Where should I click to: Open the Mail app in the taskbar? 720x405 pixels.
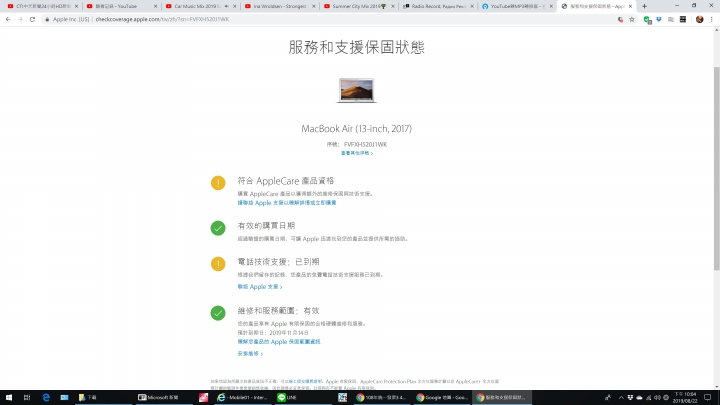pos(64,397)
